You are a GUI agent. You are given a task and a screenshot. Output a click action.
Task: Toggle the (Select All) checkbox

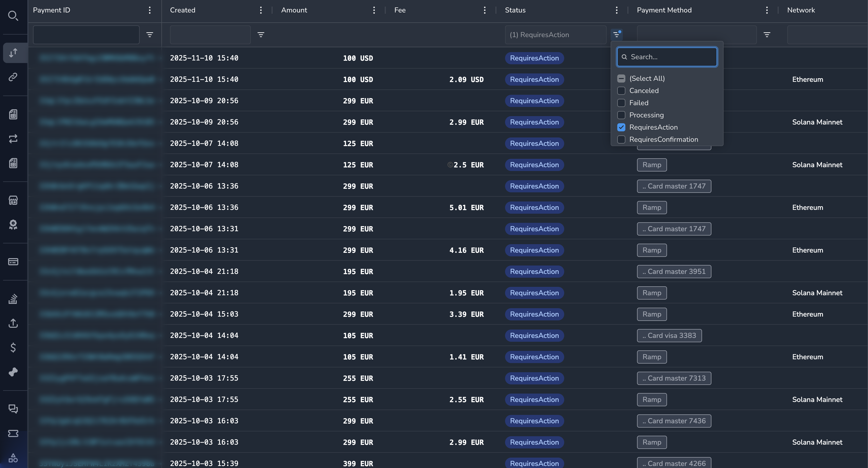click(x=621, y=78)
